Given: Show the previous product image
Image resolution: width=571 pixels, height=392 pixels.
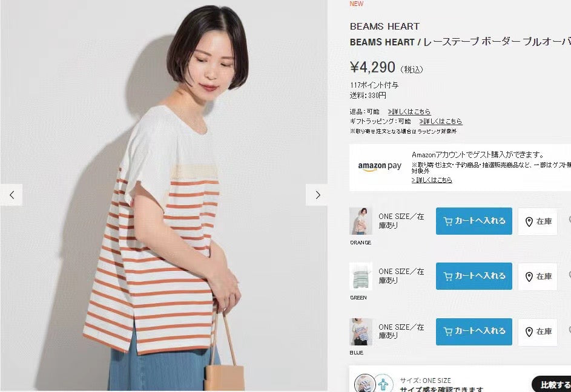Looking at the screenshot, I should coord(12,195).
